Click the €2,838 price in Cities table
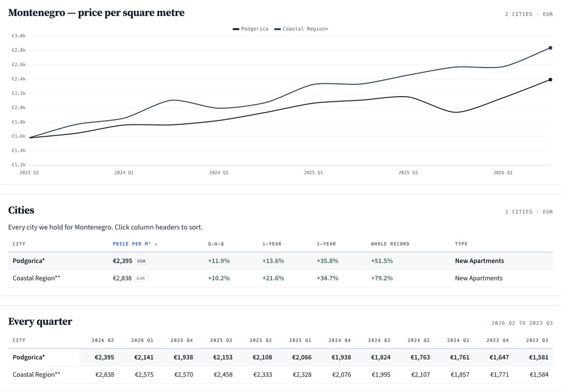 click(122, 278)
